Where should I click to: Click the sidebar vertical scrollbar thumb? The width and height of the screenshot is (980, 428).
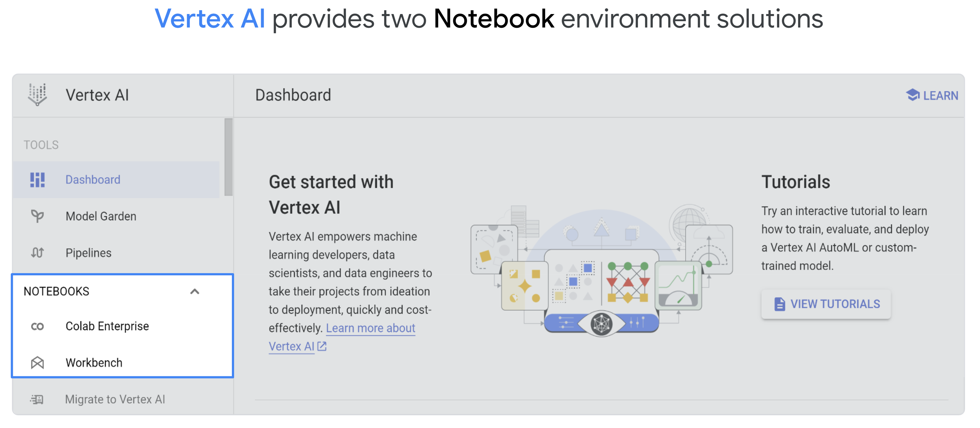point(228,157)
